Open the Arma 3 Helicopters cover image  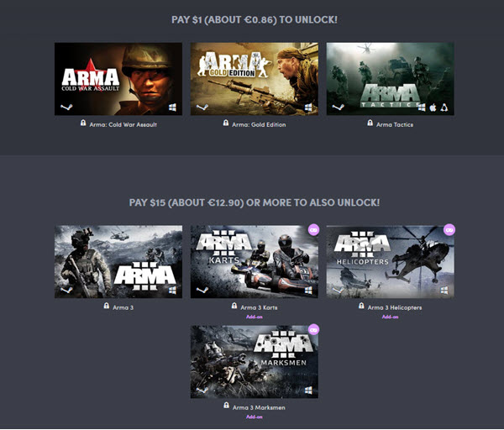pyautogui.click(x=390, y=260)
